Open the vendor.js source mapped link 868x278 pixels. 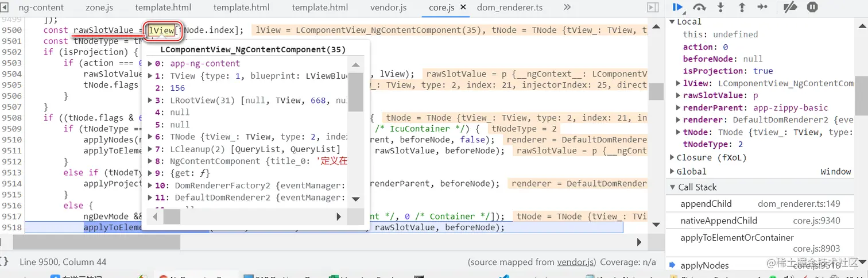[576, 262]
